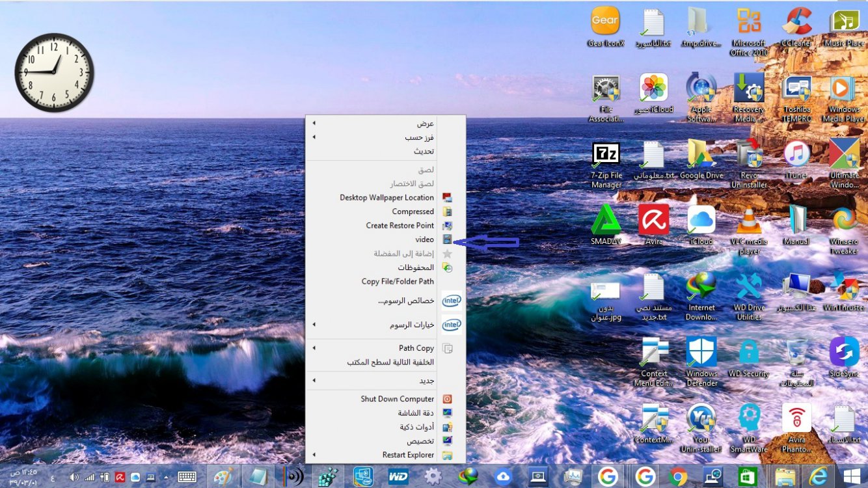Launch WD Drive Utilities

(749, 297)
